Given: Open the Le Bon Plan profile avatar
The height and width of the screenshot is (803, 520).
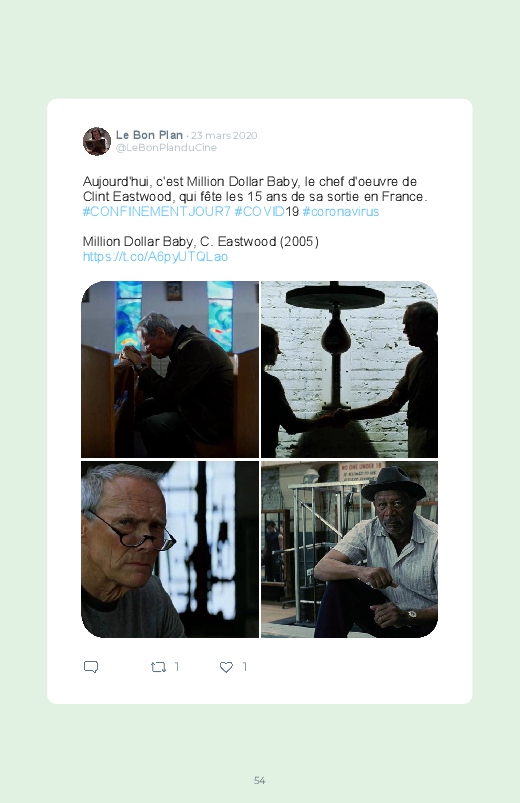Looking at the screenshot, I should pyautogui.click(x=97, y=141).
